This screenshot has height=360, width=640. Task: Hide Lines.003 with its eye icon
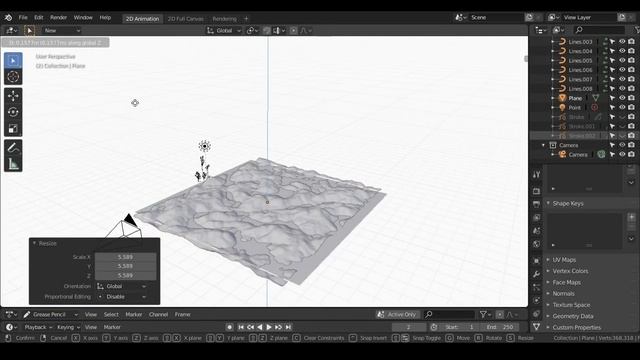[622, 42]
